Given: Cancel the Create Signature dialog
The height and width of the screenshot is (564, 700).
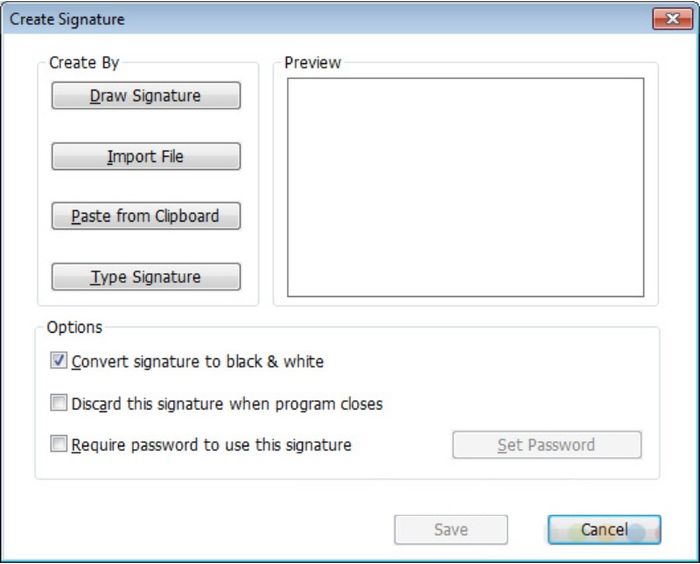Looking at the screenshot, I should point(604,530).
